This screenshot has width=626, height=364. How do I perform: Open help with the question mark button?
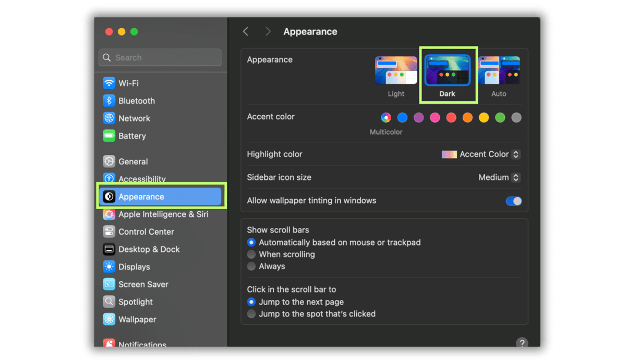click(x=522, y=343)
